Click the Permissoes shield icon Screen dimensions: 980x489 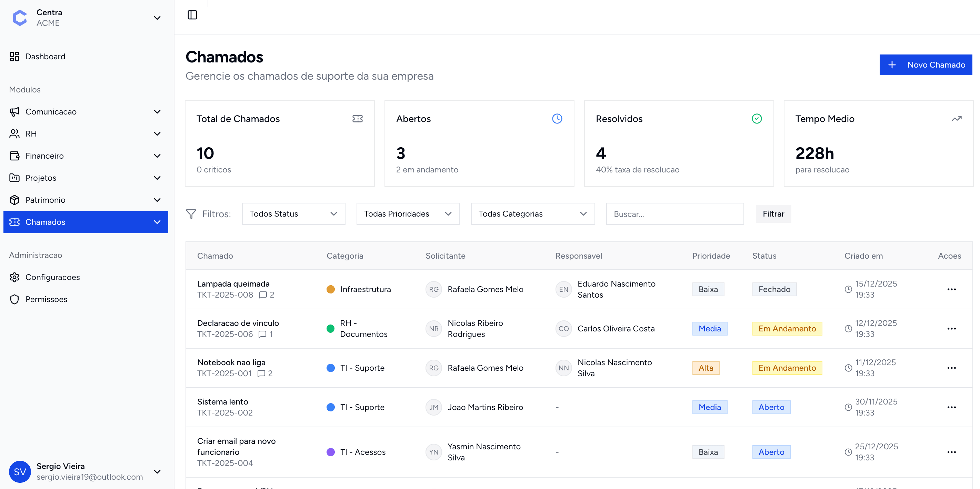[14, 299]
